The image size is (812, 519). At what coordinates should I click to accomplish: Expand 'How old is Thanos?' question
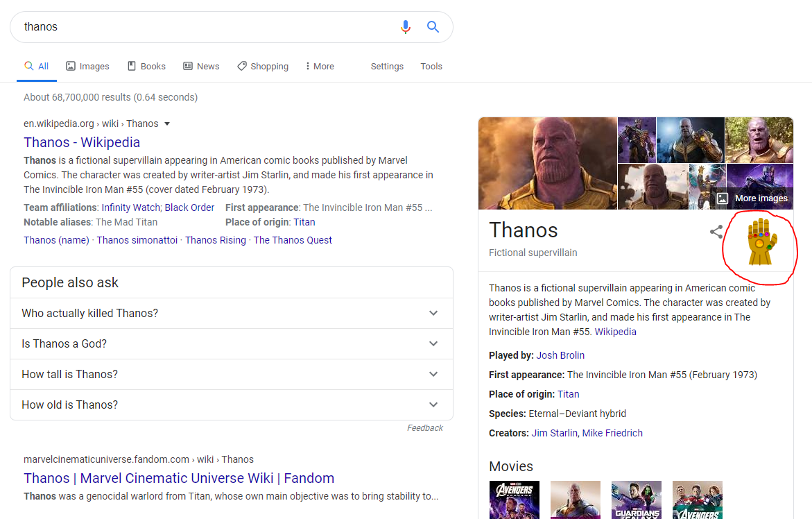coord(232,405)
